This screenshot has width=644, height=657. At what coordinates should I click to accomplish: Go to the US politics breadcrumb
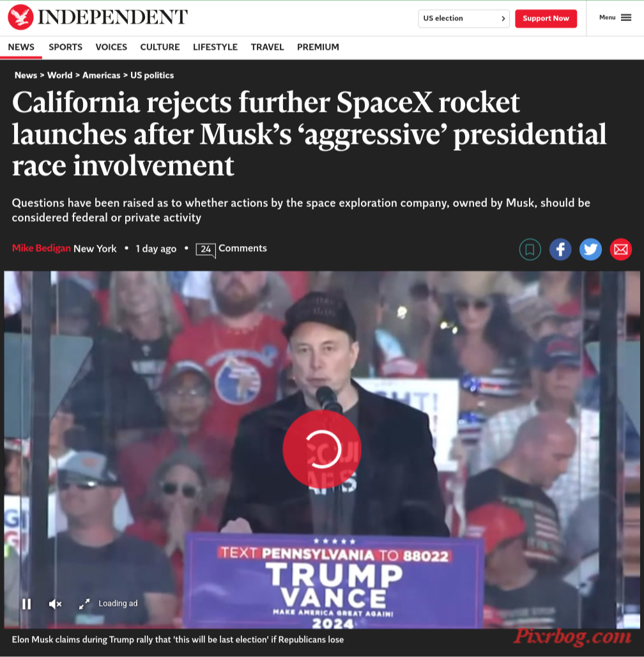pyautogui.click(x=151, y=75)
